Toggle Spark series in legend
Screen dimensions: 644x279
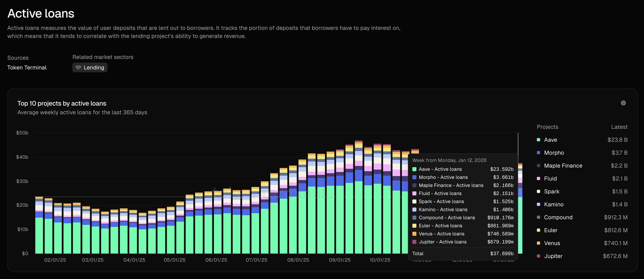pos(552,191)
